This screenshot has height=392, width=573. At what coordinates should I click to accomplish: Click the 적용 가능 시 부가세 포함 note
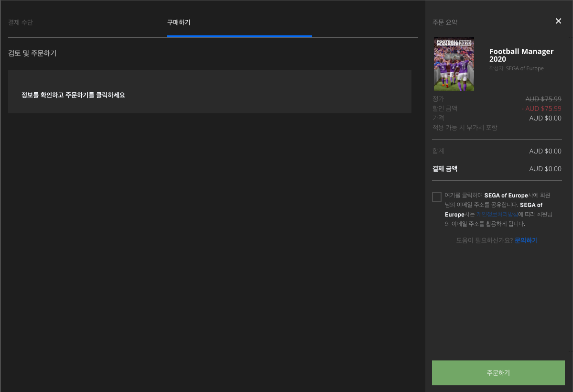(x=465, y=128)
